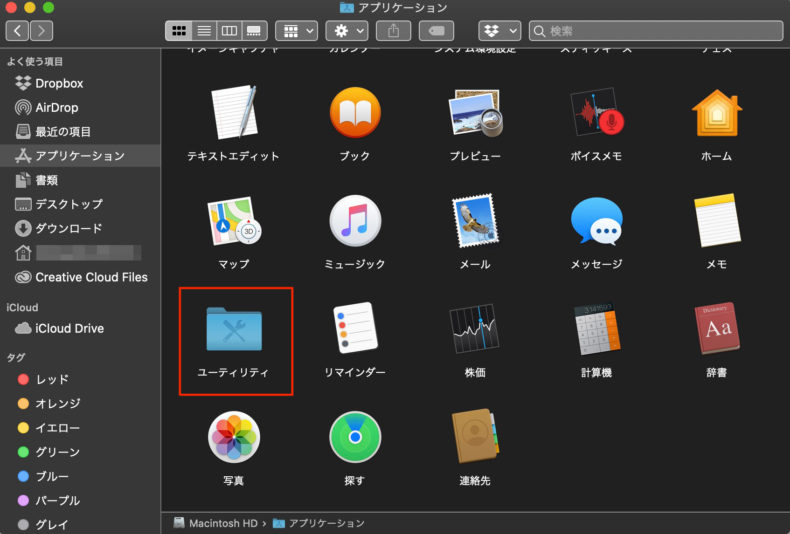Open the Find My (探す) app icon
790x534 pixels.
[355, 437]
